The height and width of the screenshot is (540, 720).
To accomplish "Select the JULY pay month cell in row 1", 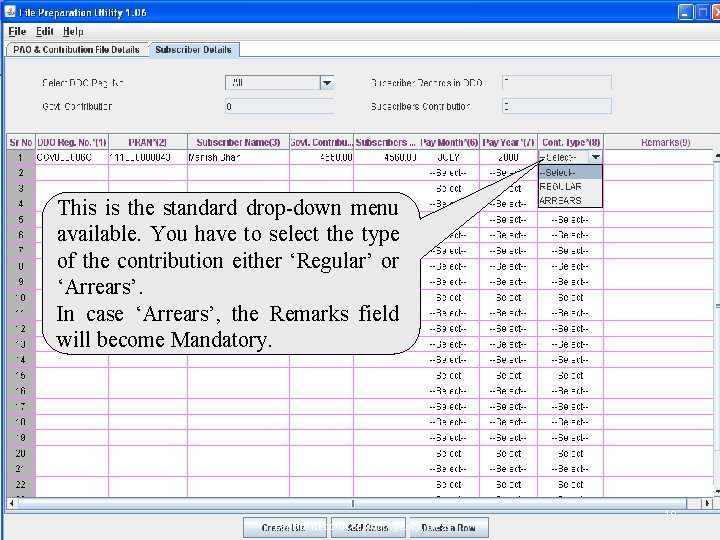I will pos(449,157).
